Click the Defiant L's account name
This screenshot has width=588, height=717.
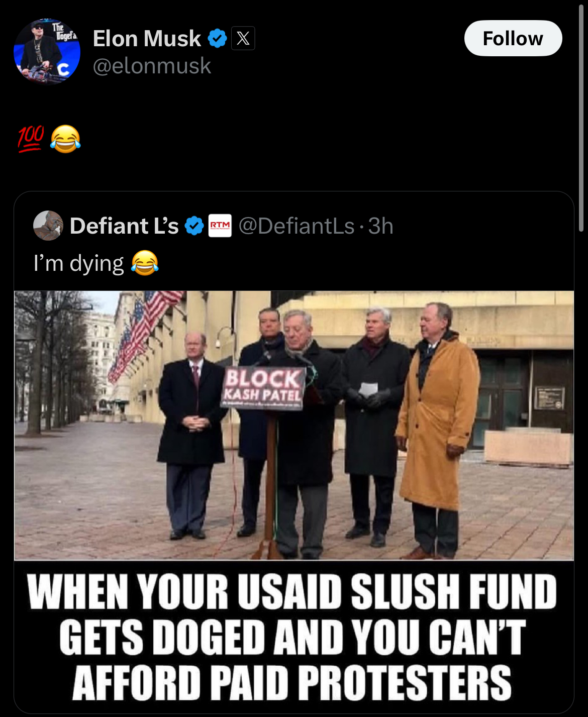[x=124, y=226]
